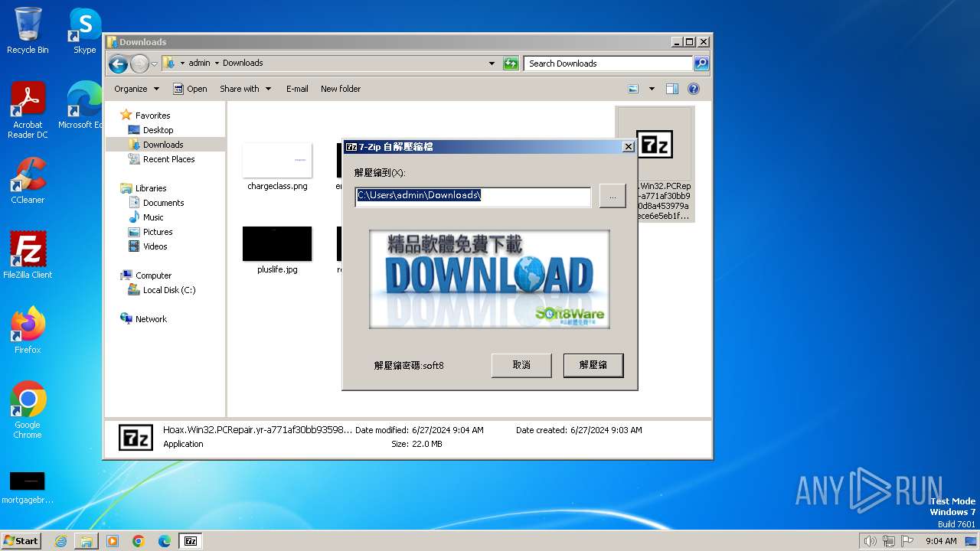Click the 取消 cancel button
The width and height of the screenshot is (980, 551).
pyautogui.click(x=521, y=365)
